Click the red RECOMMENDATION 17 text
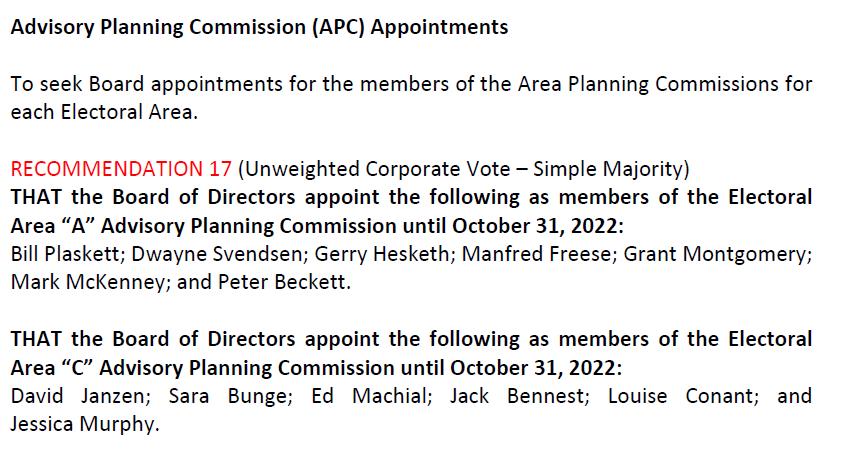 121,169
